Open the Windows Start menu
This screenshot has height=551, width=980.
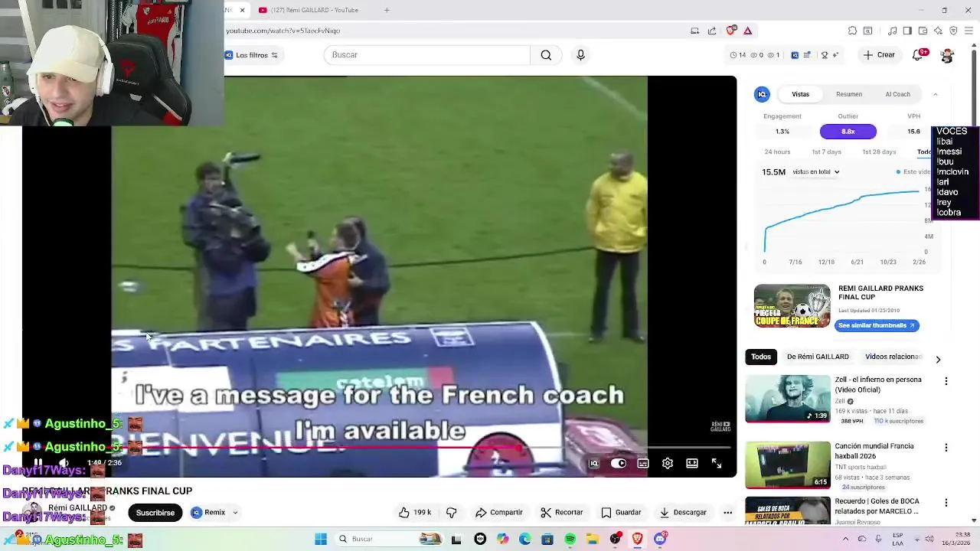coord(321,540)
